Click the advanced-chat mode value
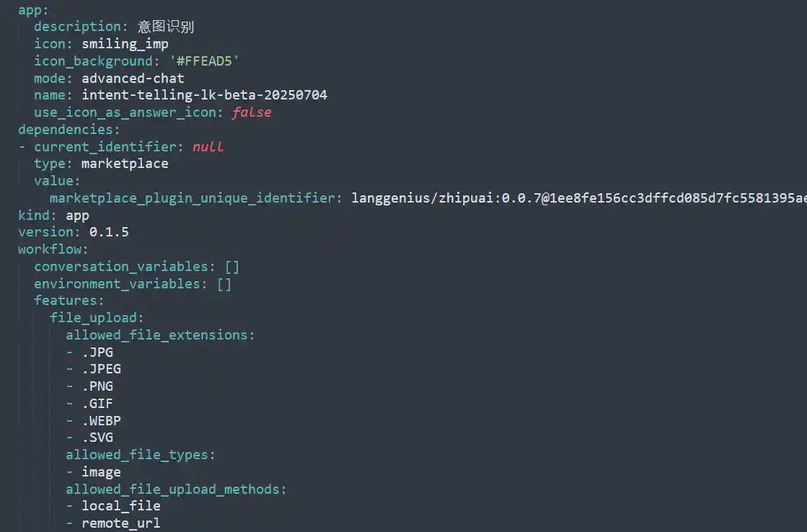 pyautogui.click(x=133, y=78)
